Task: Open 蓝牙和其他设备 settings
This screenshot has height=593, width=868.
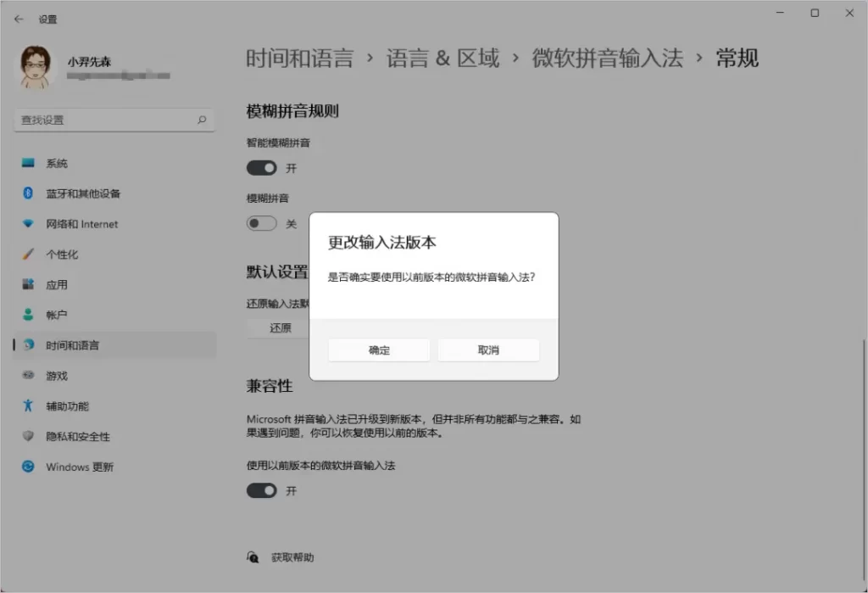Action: (x=27, y=193)
